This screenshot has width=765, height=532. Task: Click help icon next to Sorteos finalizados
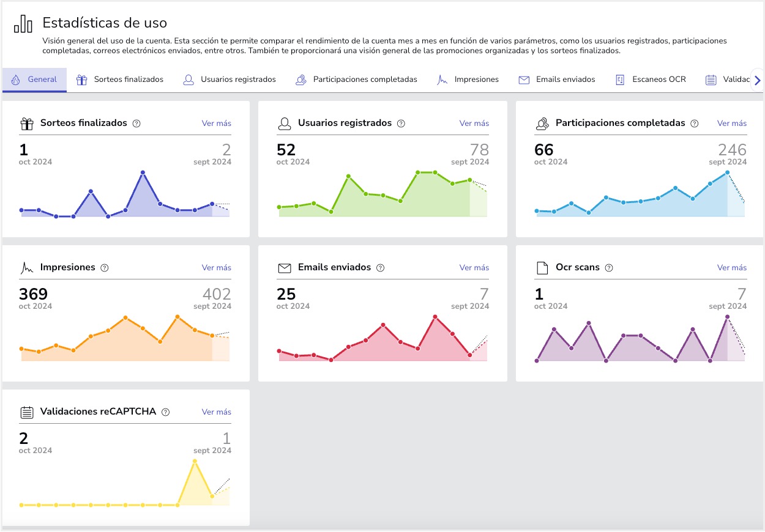click(x=136, y=124)
